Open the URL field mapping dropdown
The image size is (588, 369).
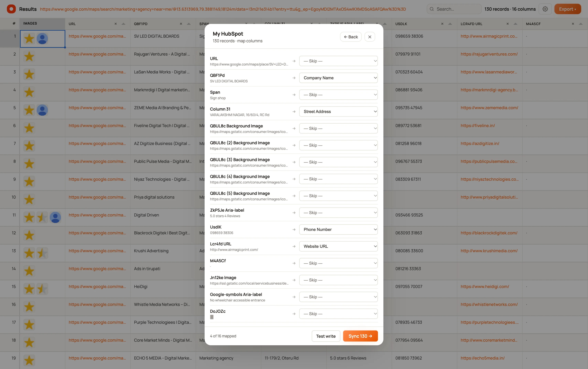pyautogui.click(x=338, y=61)
